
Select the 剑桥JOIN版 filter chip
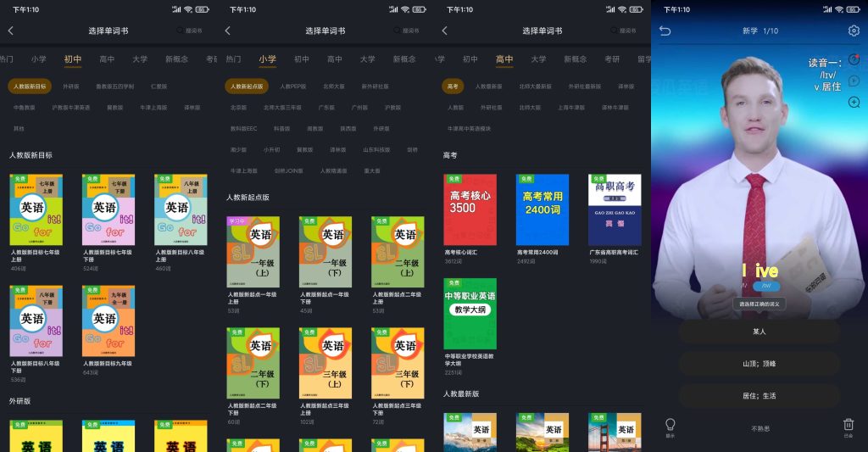tap(288, 170)
